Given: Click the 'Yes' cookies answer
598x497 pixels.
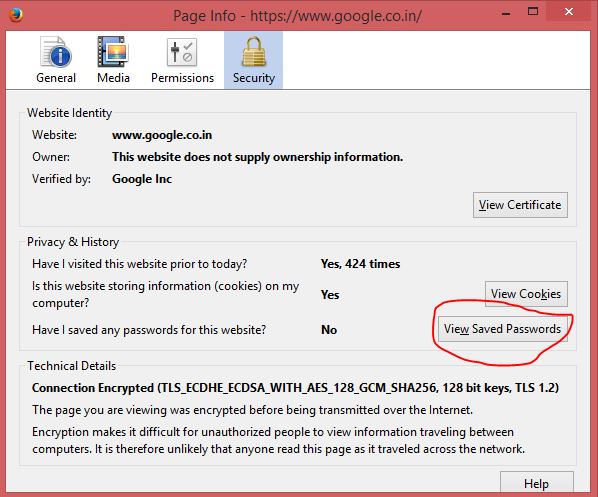Looking at the screenshot, I should 330,295.
